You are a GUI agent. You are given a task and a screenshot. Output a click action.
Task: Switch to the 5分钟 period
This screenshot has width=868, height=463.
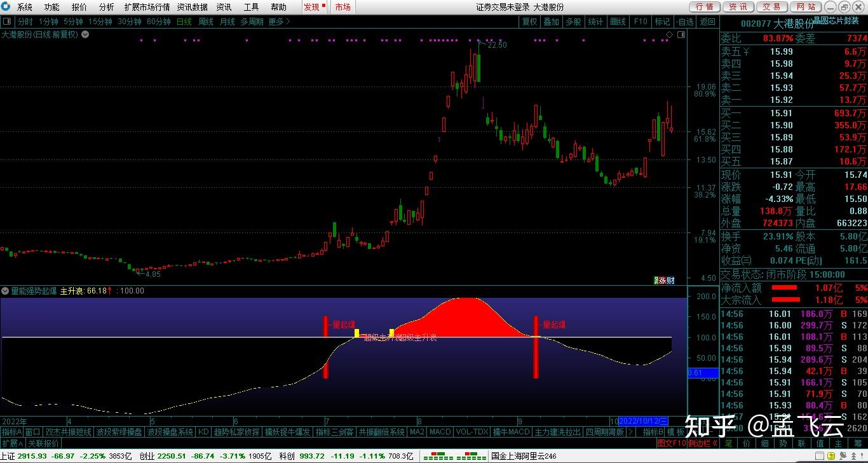[73, 22]
